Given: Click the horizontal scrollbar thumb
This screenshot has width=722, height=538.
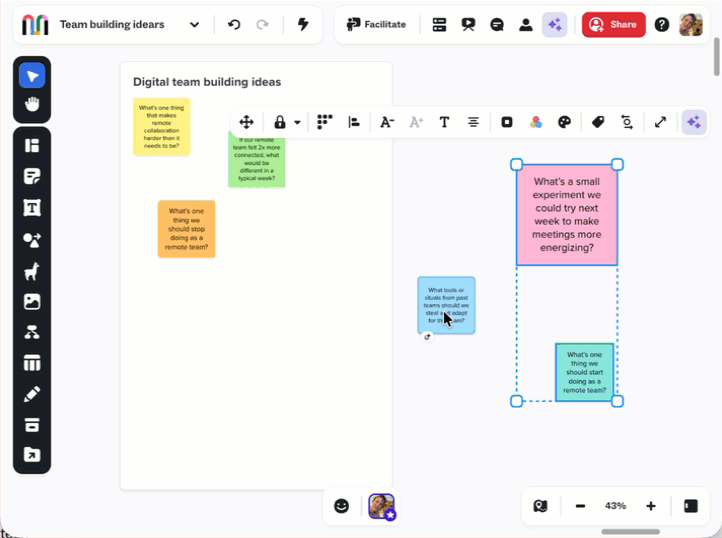Looking at the screenshot, I should tap(630, 532).
